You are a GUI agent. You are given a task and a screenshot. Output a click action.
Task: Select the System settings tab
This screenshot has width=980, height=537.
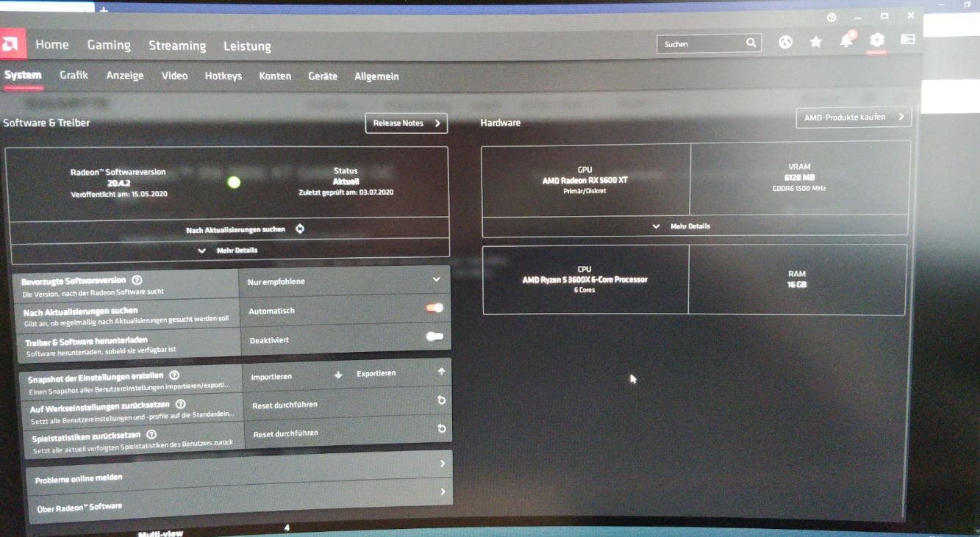pos(23,75)
